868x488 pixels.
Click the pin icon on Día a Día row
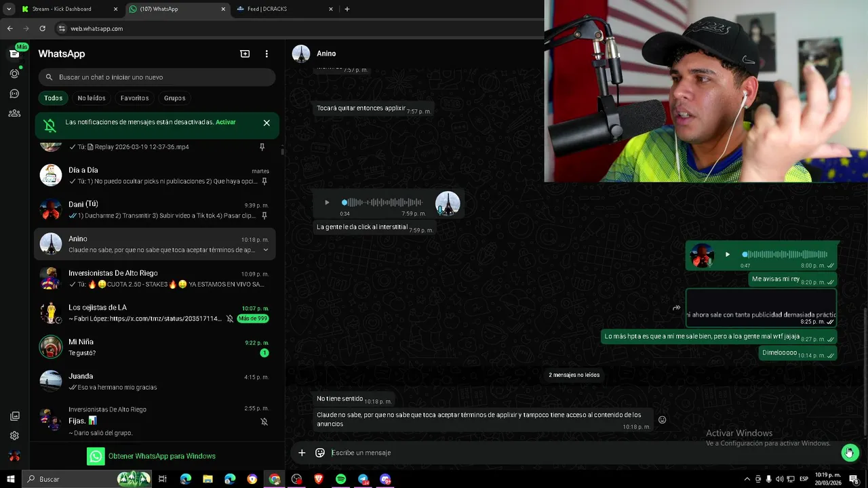264,182
